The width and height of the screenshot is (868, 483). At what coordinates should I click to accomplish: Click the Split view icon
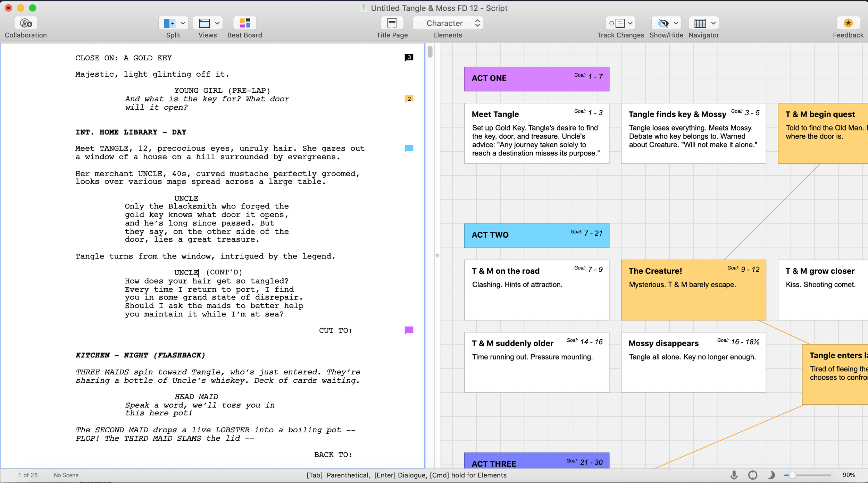pyautogui.click(x=169, y=23)
